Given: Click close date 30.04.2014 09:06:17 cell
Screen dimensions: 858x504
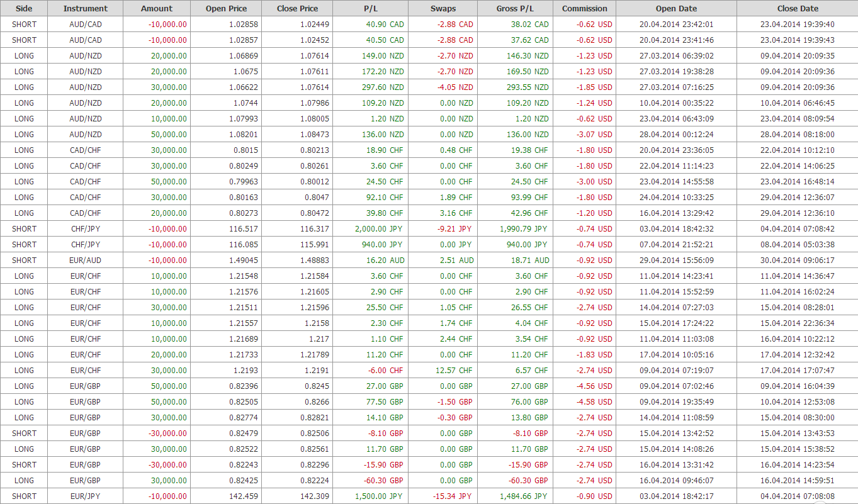Looking at the screenshot, I should (x=798, y=260).
